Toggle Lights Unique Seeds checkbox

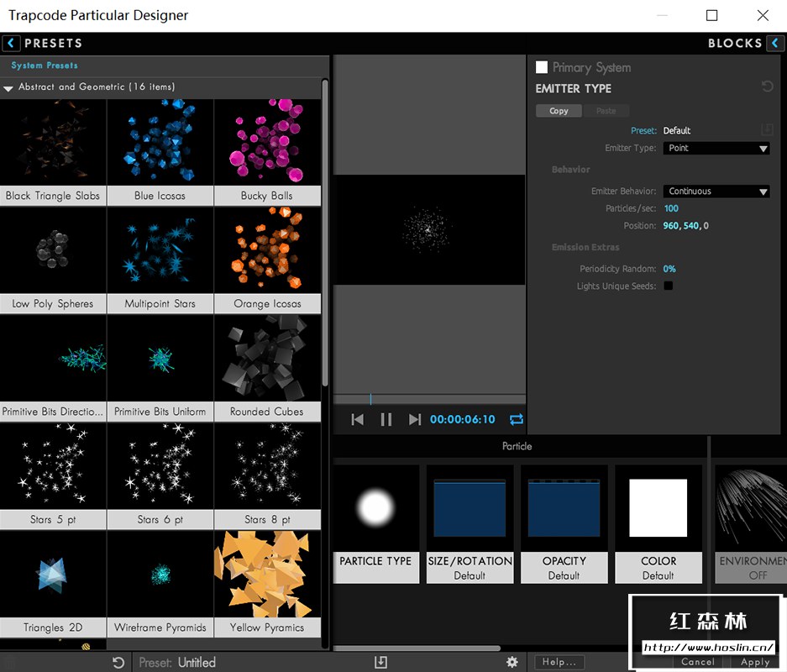(x=669, y=286)
